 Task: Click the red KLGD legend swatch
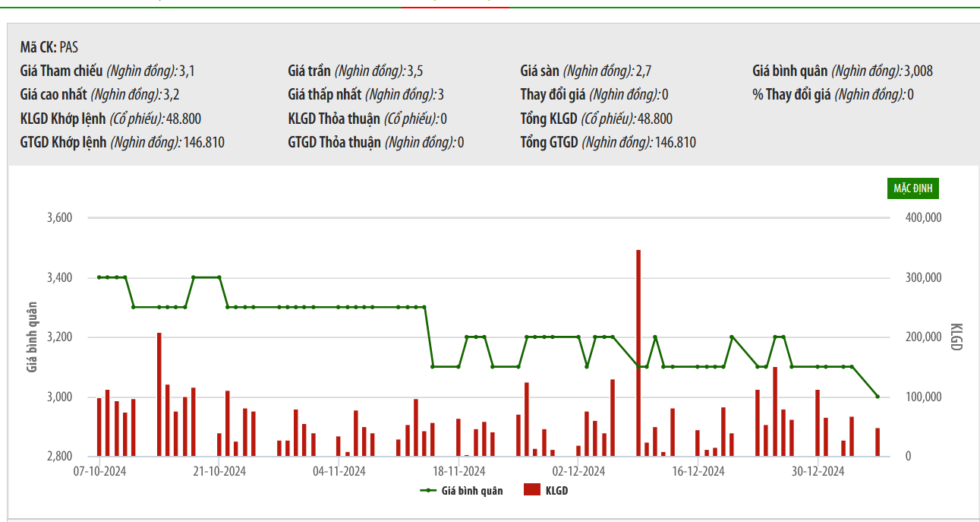531,490
